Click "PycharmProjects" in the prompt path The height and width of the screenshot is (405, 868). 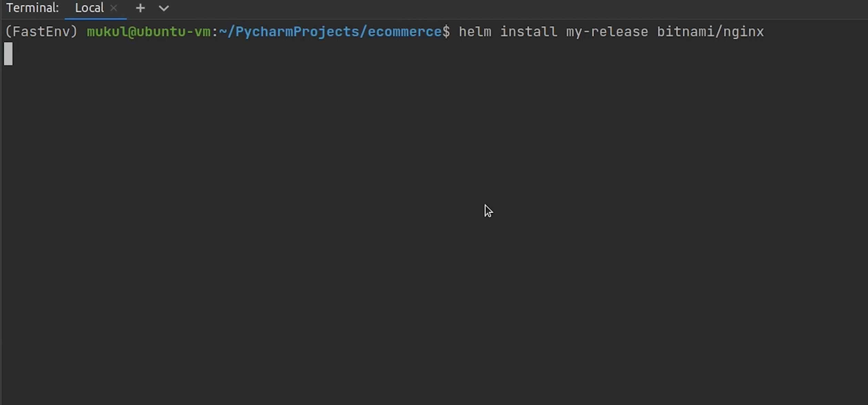297,32
